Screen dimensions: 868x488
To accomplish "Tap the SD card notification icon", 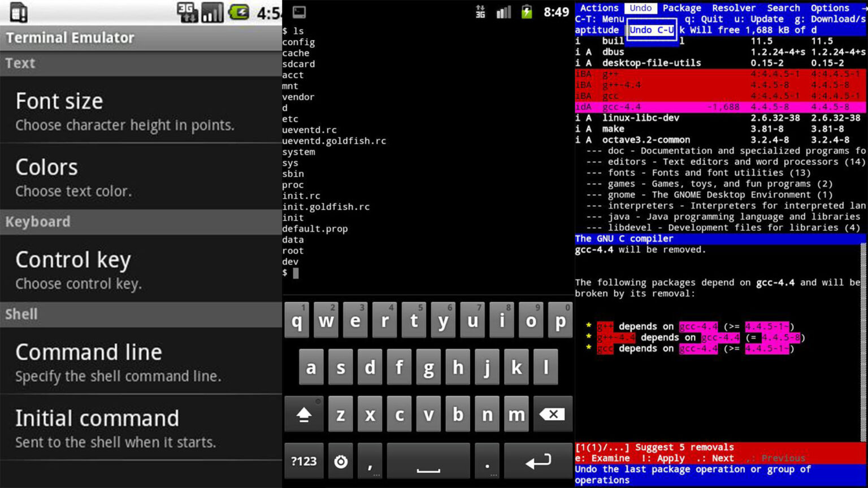I will pyautogui.click(x=19, y=12).
